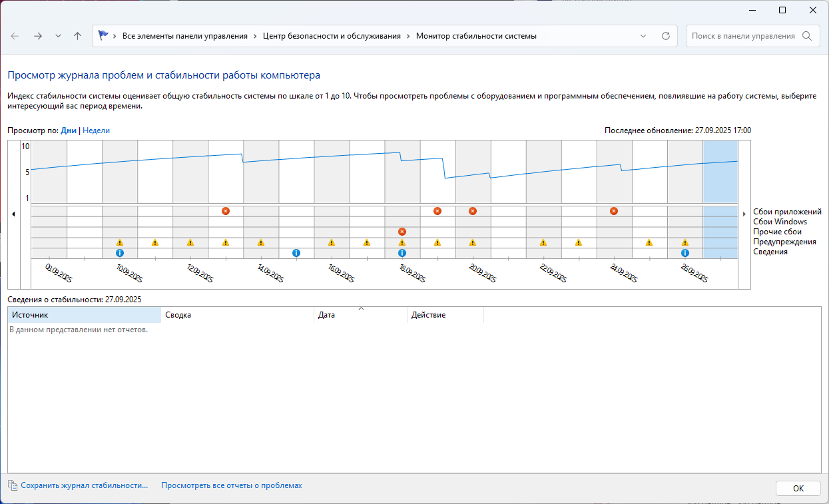Open information event icon for 10.09.2025
The width and height of the screenshot is (829, 504).
[x=120, y=253]
